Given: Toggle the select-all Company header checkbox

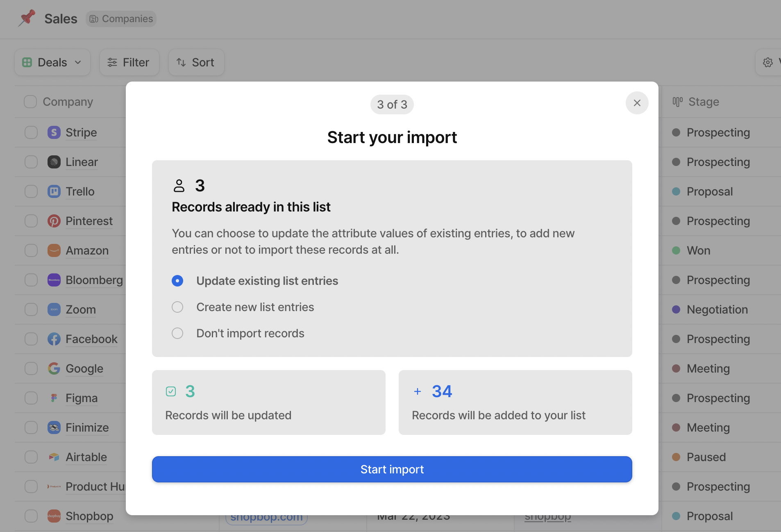Looking at the screenshot, I should pyautogui.click(x=30, y=102).
